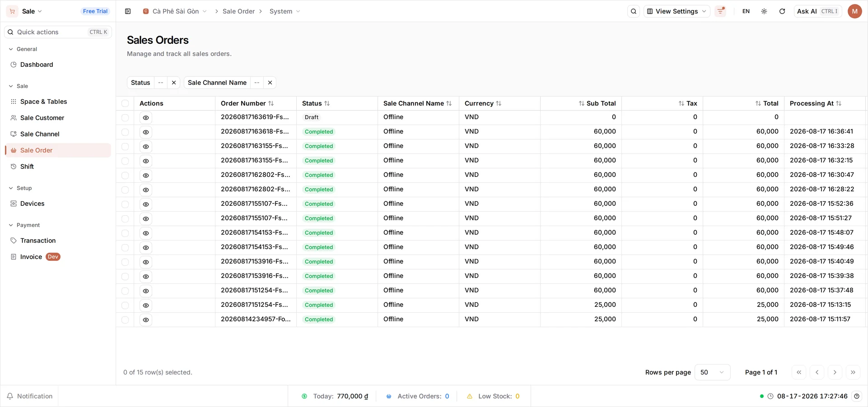The width and height of the screenshot is (868, 407).
Task: Click the help icon in status bar
Action: (x=857, y=396)
